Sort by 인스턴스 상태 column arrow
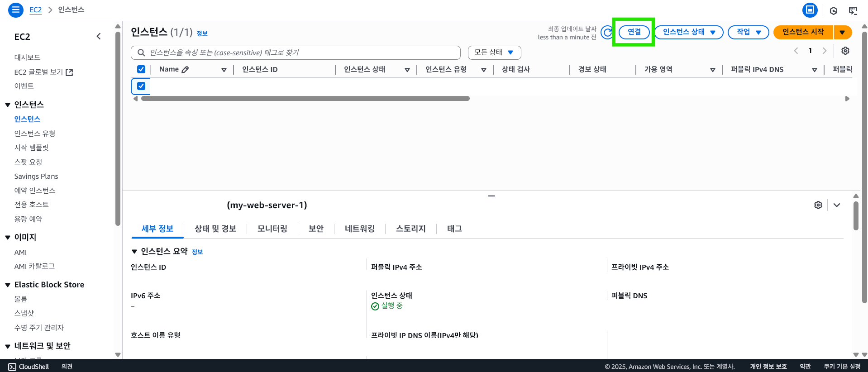This screenshot has height=372, width=868. tap(407, 70)
